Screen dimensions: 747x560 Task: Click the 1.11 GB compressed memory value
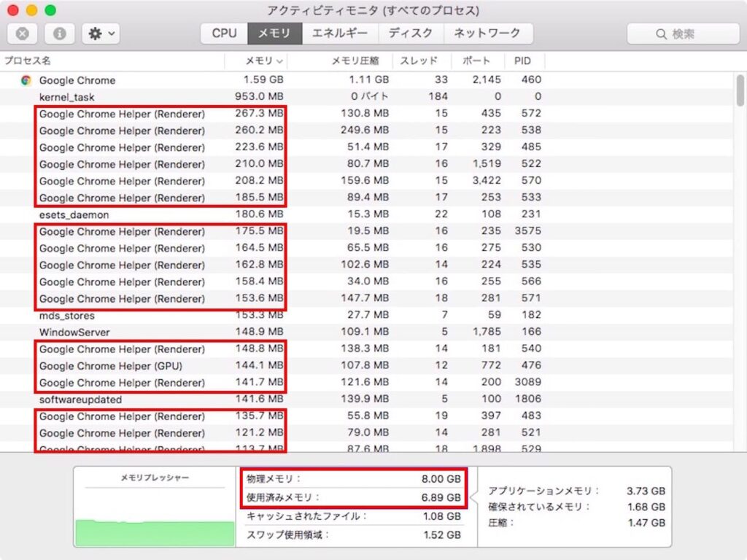point(368,79)
